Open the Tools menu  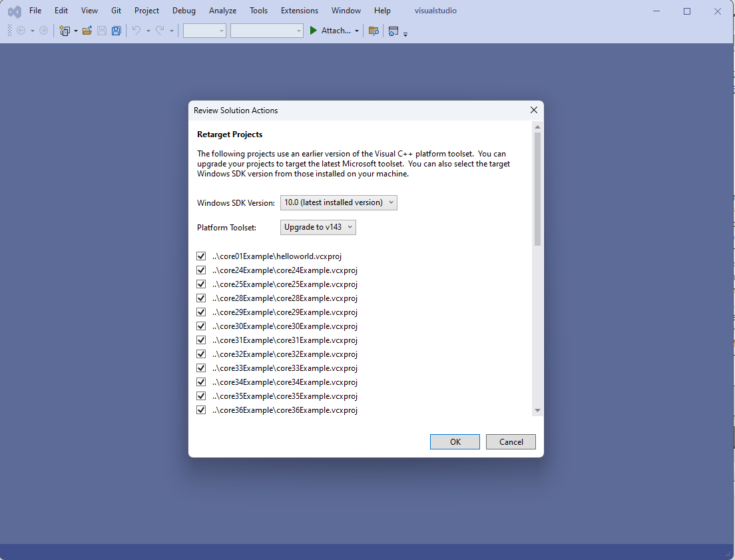coord(258,10)
